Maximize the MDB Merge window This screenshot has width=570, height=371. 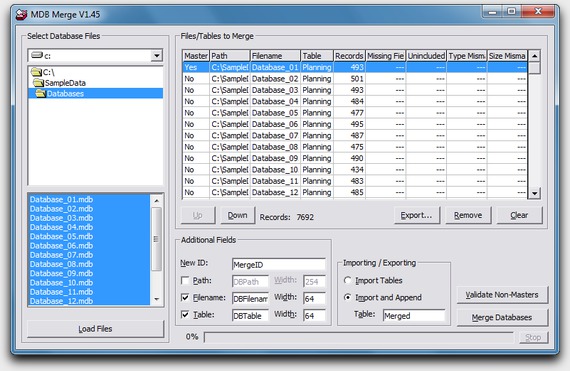(x=512, y=12)
